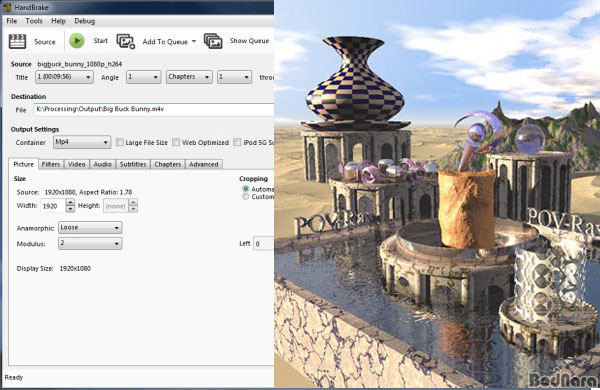Open the Show Queue stacked-images icon

pos(213,41)
